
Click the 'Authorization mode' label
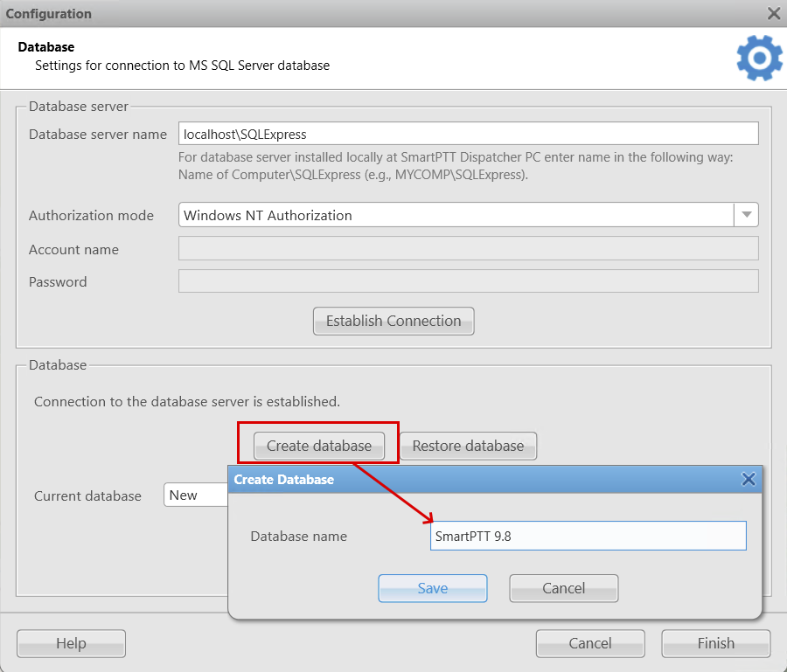91,216
